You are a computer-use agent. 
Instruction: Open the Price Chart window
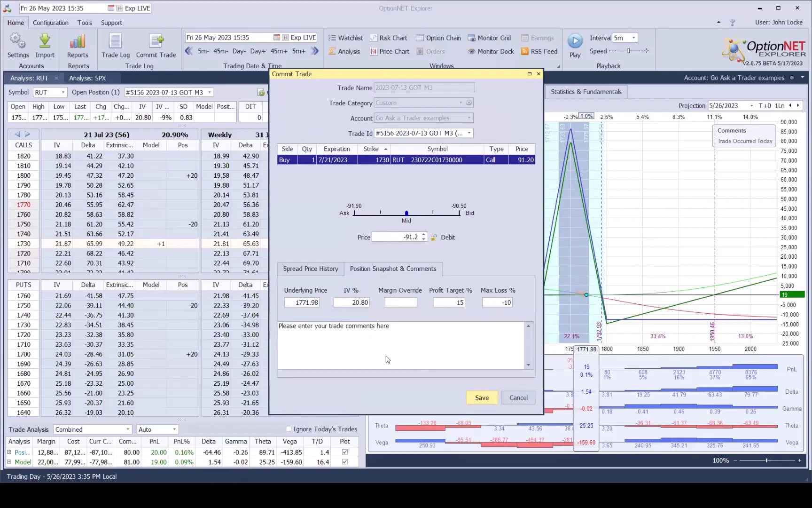tap(389, 52)
